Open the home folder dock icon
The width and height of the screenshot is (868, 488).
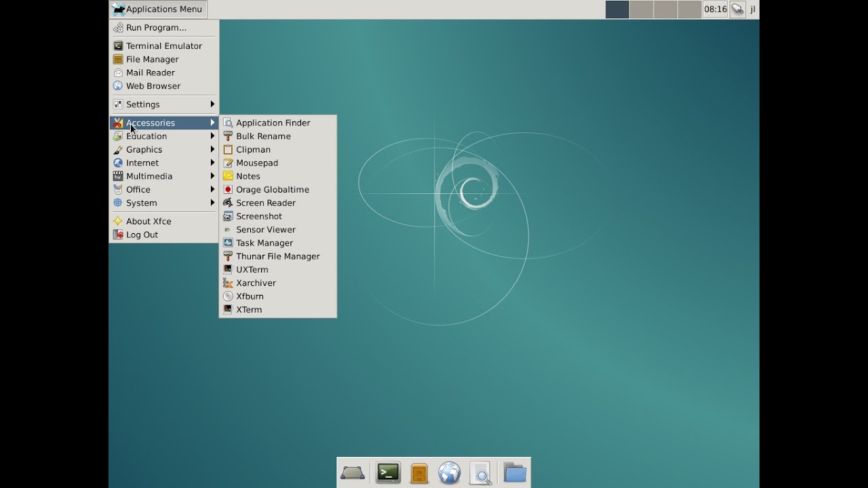[515, 472]
